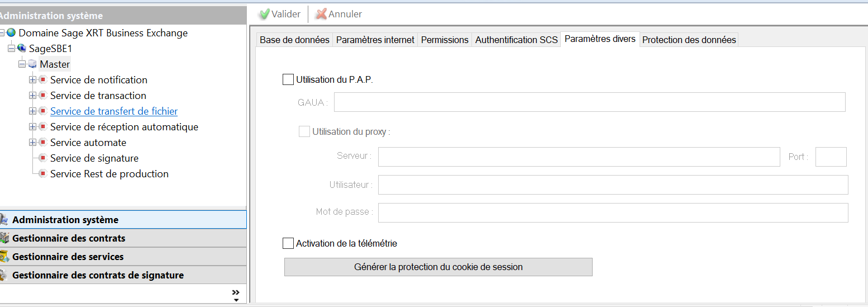The height and width of the screenshot is (307, 868).
Task: Enable Activation de la télémétrie checkbox
Action: coord(288,243)
